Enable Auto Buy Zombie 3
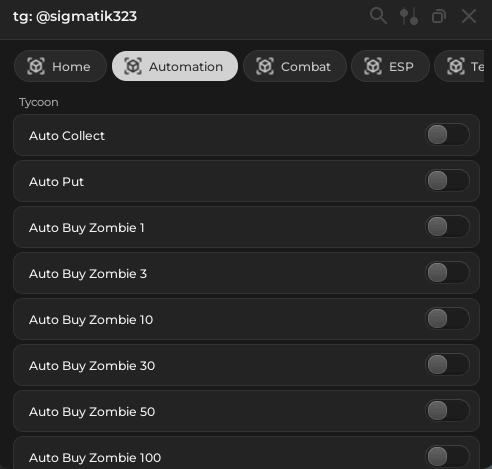This screenshot has width=492, height=469. [447, 273]
